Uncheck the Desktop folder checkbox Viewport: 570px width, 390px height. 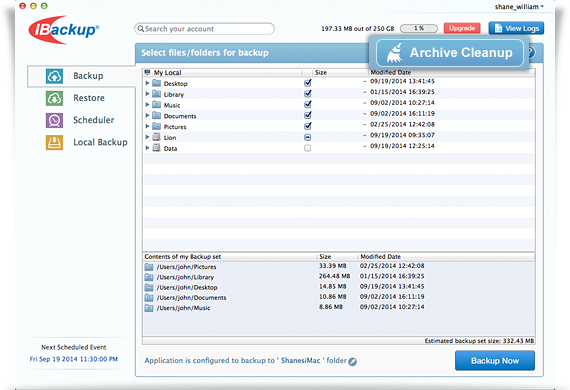tap(308, 83)
